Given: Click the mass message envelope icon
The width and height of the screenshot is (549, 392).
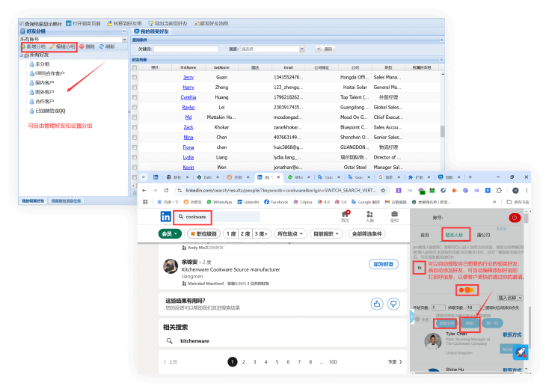Looking at the screenshot, I should (x=197, y=23).
